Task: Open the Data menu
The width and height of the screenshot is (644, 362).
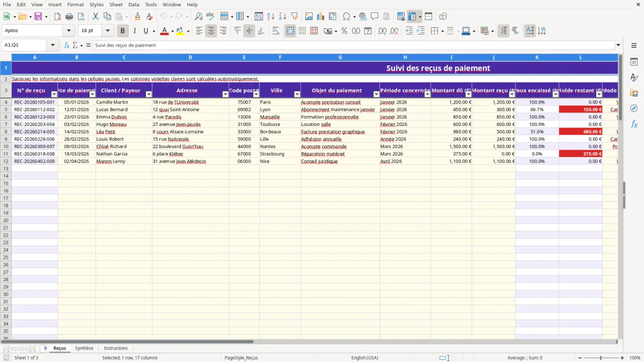Action: [134, 4]
